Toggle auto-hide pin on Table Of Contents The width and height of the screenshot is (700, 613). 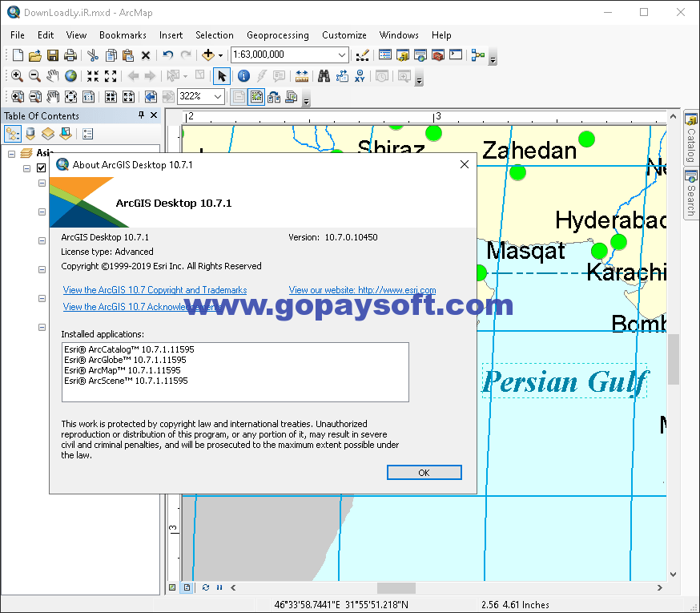coord(141,115)
